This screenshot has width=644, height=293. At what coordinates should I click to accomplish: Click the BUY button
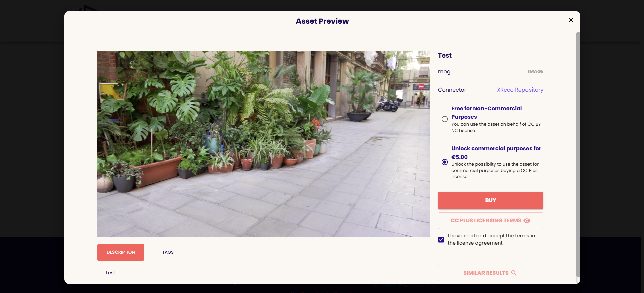pos(490,200)
